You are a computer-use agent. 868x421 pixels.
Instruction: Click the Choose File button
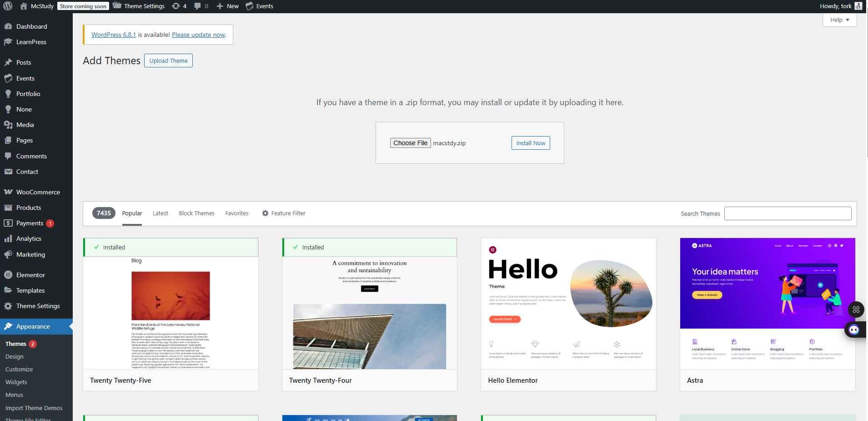410,143
